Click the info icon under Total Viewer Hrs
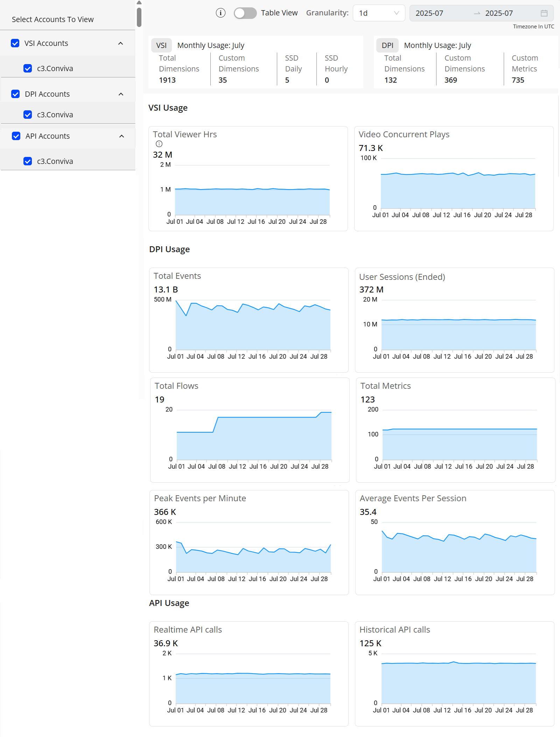 click(x=159, y=144)
